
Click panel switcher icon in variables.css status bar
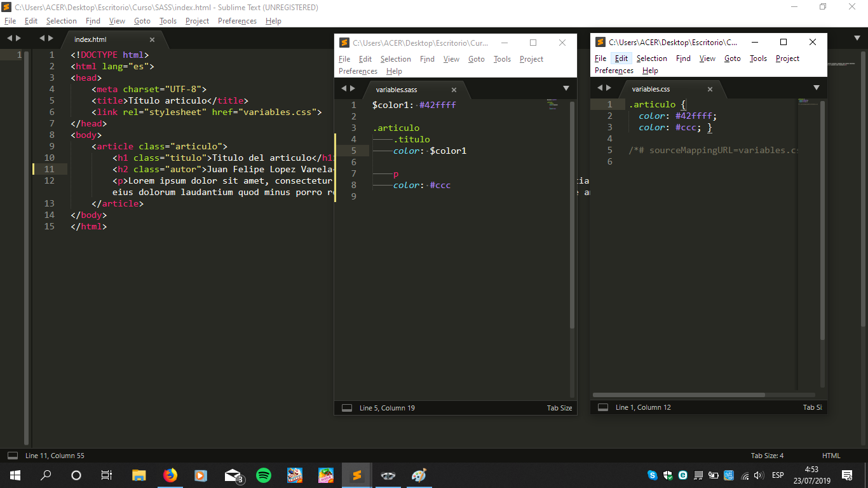[x=603, y=407]
